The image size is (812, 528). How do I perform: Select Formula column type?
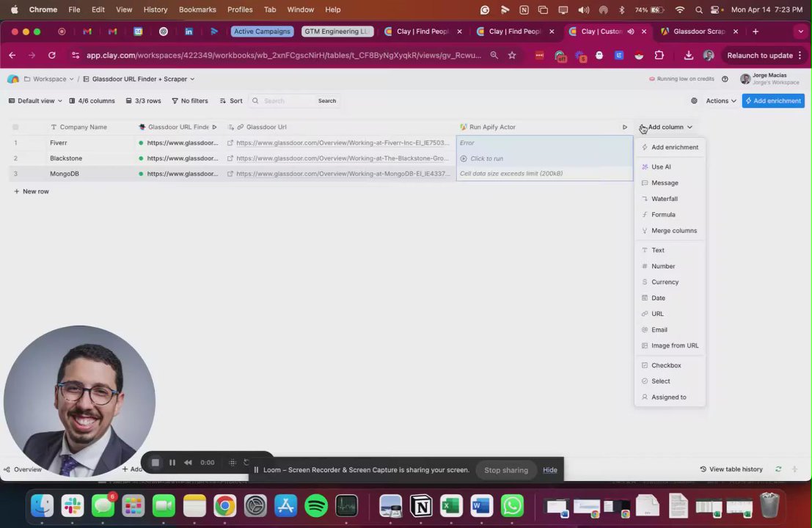670,214
